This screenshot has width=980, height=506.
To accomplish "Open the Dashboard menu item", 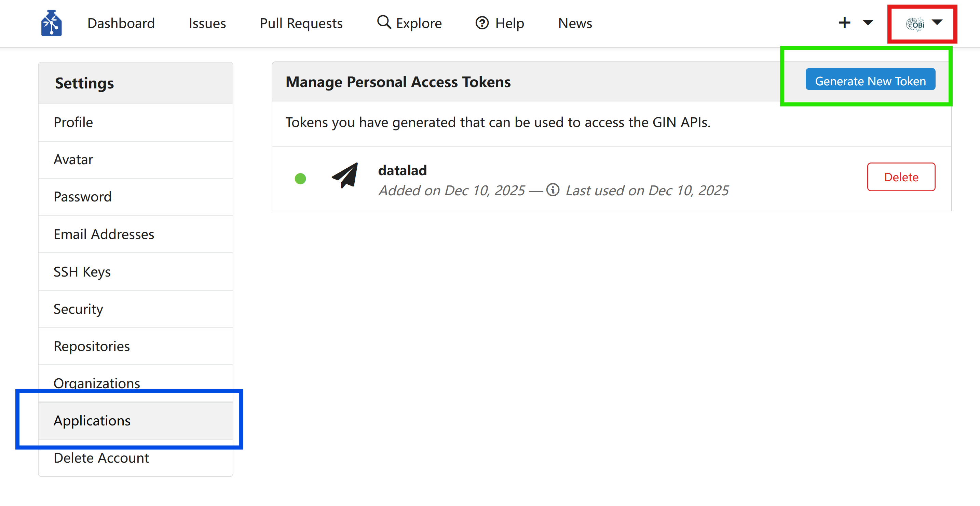I will [x=121, y=24].
